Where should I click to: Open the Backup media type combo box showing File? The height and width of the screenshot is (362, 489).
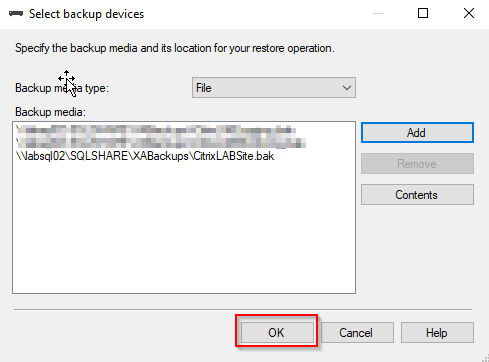click(274, 88)
